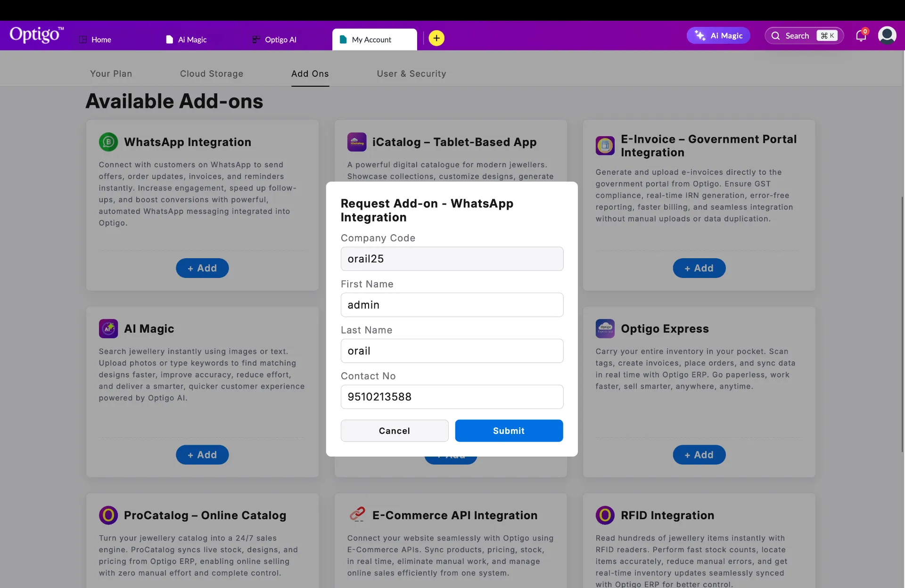Click the yellow plus new tab icon

[x=436, y=38]
